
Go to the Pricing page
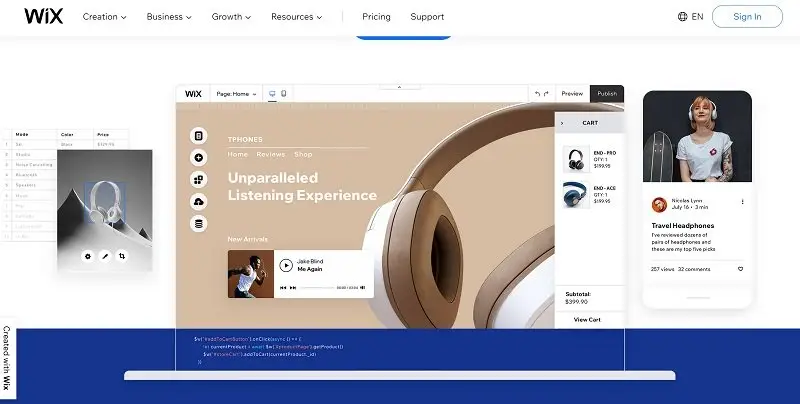tap(376, 17)
